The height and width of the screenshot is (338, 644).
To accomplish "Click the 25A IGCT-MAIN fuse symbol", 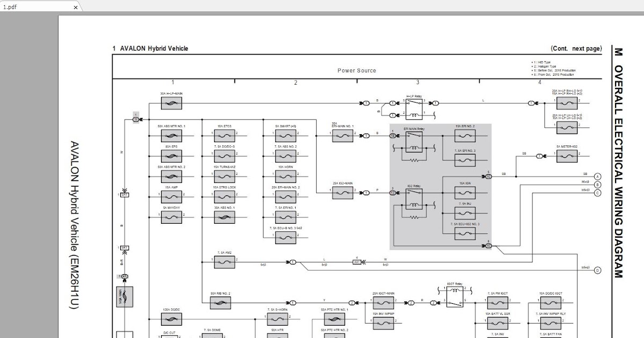I will 383,303.
